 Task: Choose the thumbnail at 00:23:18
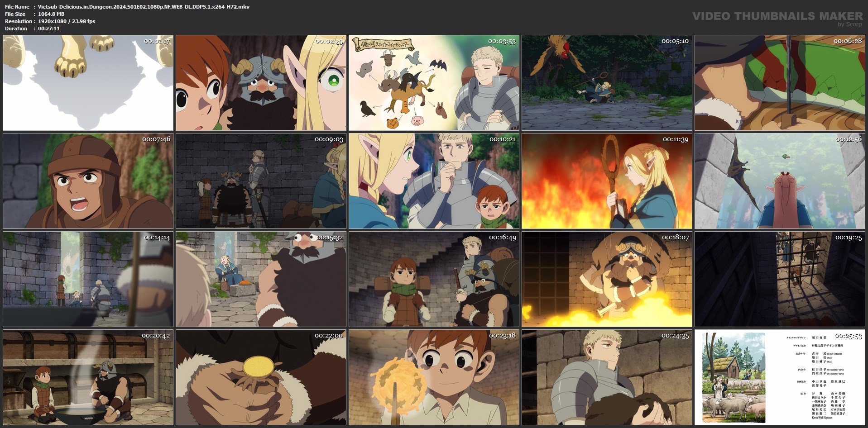coord(434,377)
